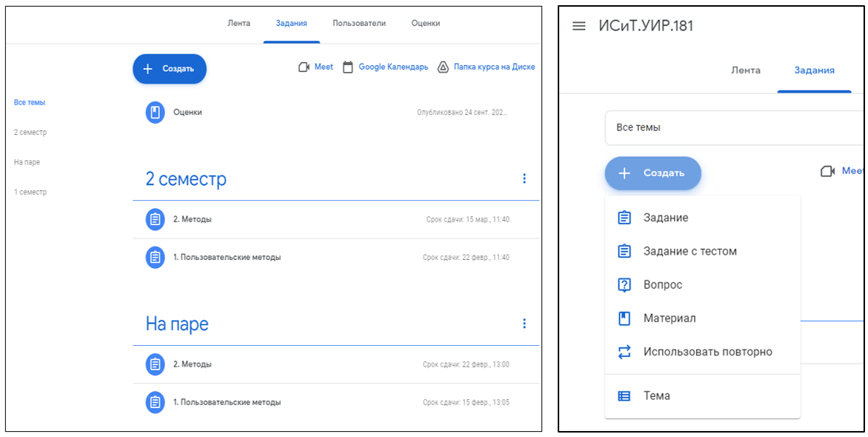Switch to the Пользователи tab
This screenshot has width=868, height=437.
(x=359, y=24)
